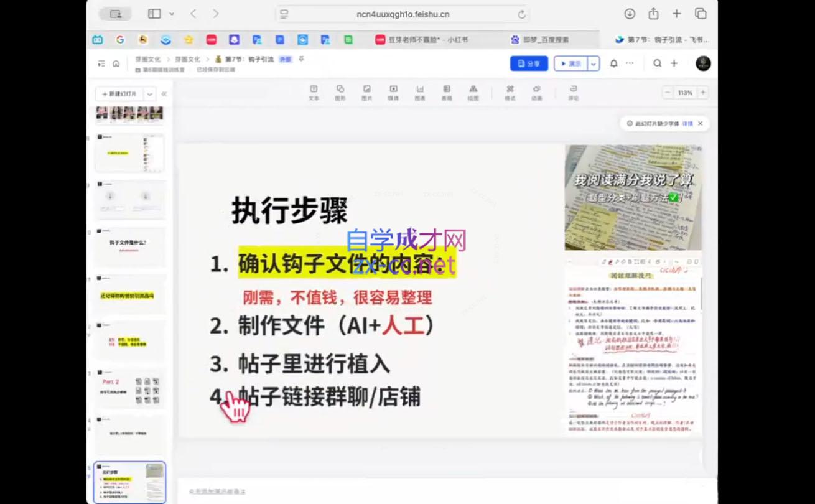815x504 pixels.
Task: Insert media (媒体) tool
Action: point(393,93)
